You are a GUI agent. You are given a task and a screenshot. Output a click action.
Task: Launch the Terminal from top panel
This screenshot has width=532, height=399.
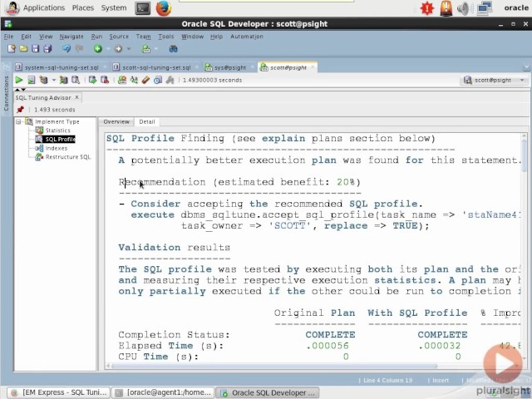click(142, 8)
